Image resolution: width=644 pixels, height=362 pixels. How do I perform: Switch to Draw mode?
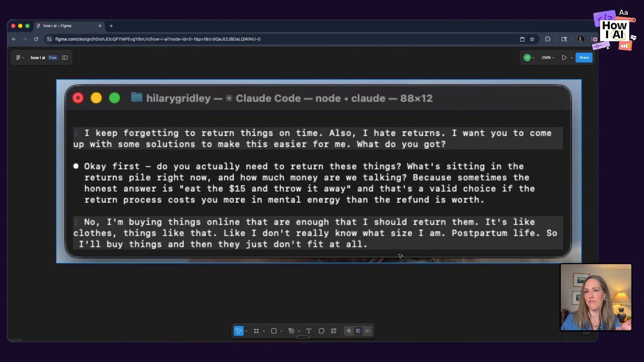(349, 331)
